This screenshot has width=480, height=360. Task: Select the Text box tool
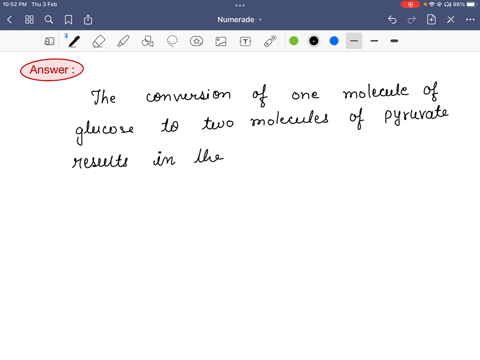point(245,41)
